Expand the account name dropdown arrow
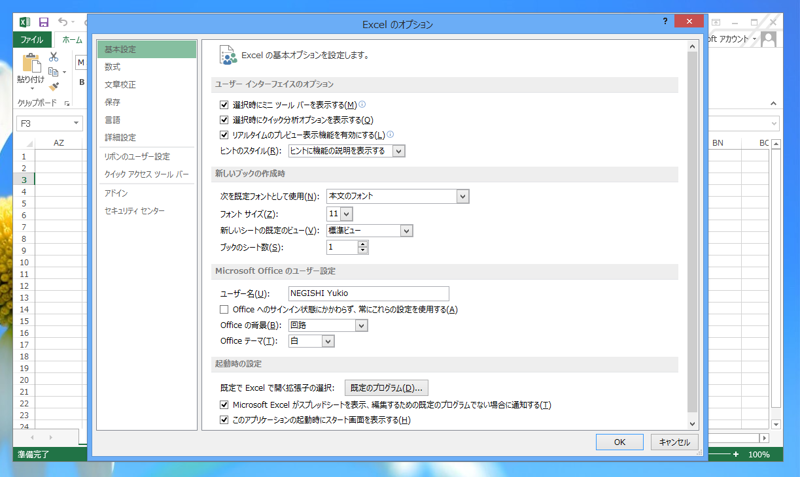Screen dimensions: 800x477 point(755,39)
